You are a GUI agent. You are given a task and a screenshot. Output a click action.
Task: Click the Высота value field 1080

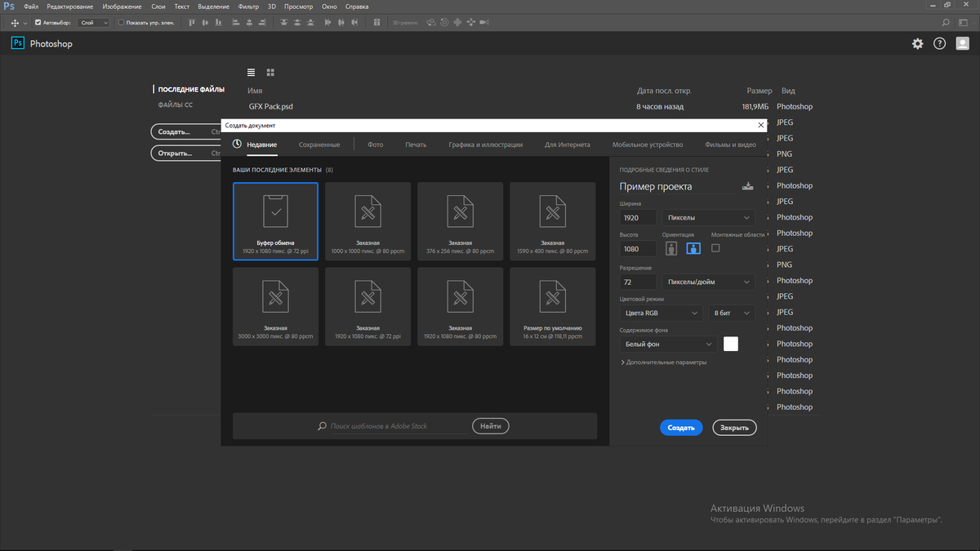pos(639,248)
